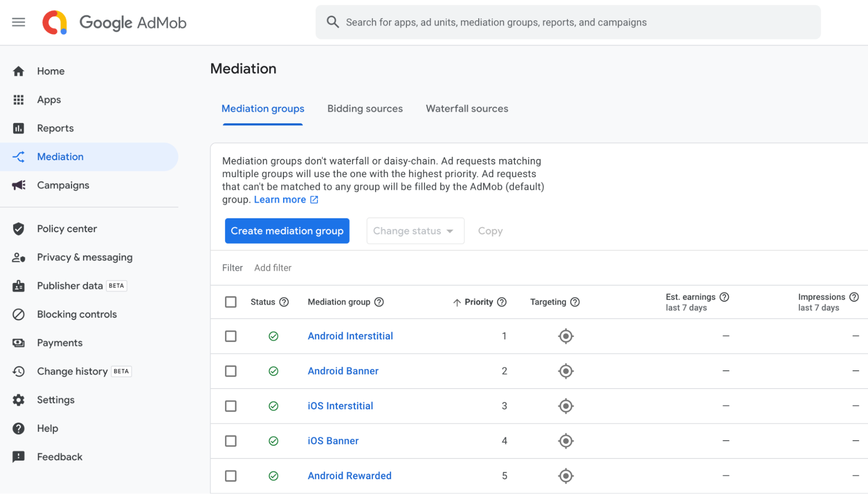
Task: Open the Mediation sidebar icon
Action: (19, 157)
